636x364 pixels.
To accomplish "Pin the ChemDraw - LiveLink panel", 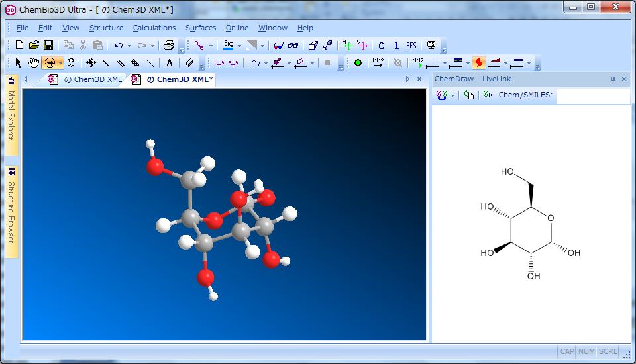I will pos(613,79).
